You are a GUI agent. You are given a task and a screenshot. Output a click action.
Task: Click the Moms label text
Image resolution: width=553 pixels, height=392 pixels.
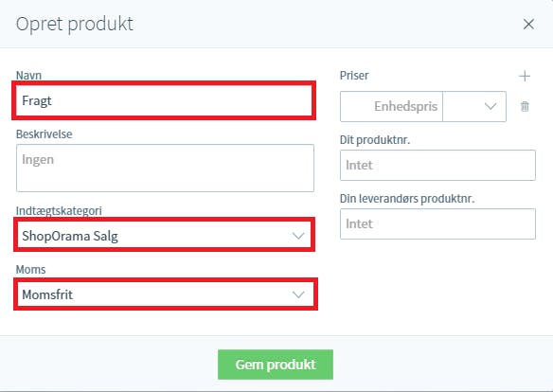(30, 270)
